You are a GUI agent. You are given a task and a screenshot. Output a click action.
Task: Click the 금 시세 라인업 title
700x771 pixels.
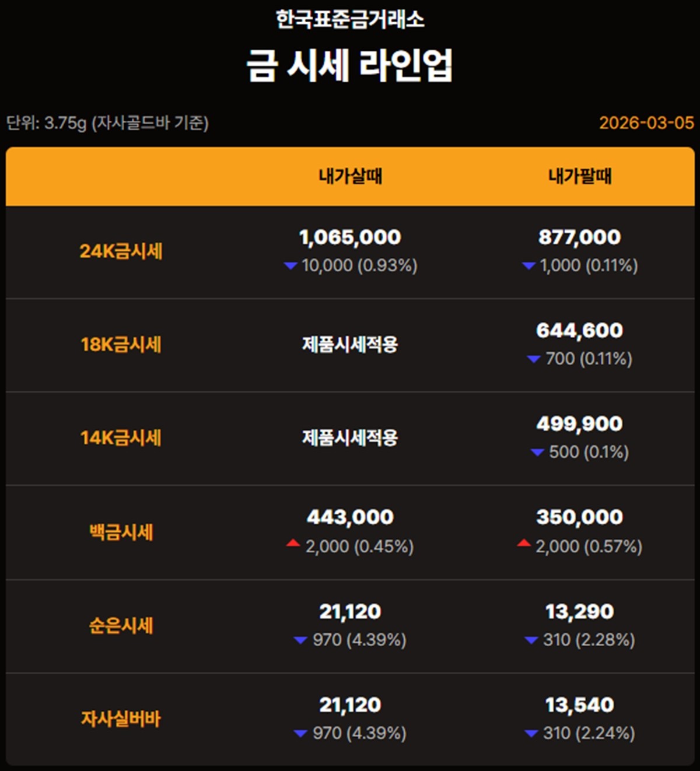[x=350, y=64]
